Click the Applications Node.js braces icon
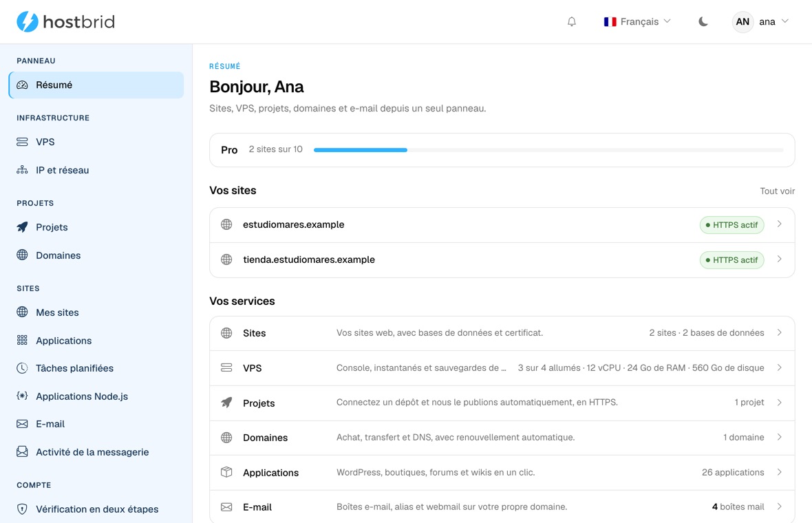 22,396
